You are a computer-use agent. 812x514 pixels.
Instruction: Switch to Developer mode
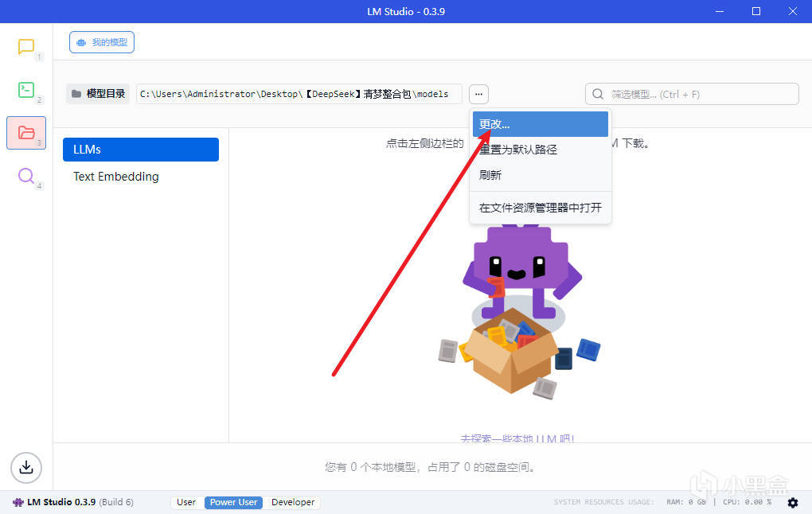pyautogui.click(x=293, y=502)
